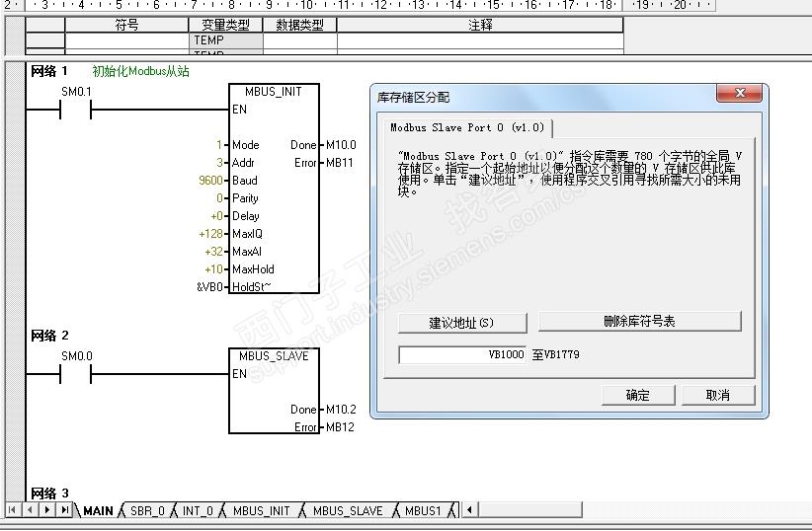Click the &VB0 HoldStart parameter value

[209, 286]
